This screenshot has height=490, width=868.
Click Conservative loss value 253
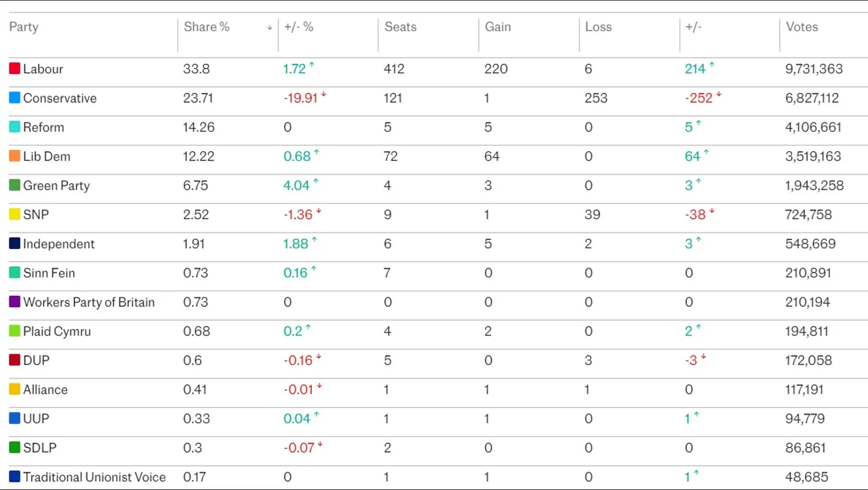point(596,98)
